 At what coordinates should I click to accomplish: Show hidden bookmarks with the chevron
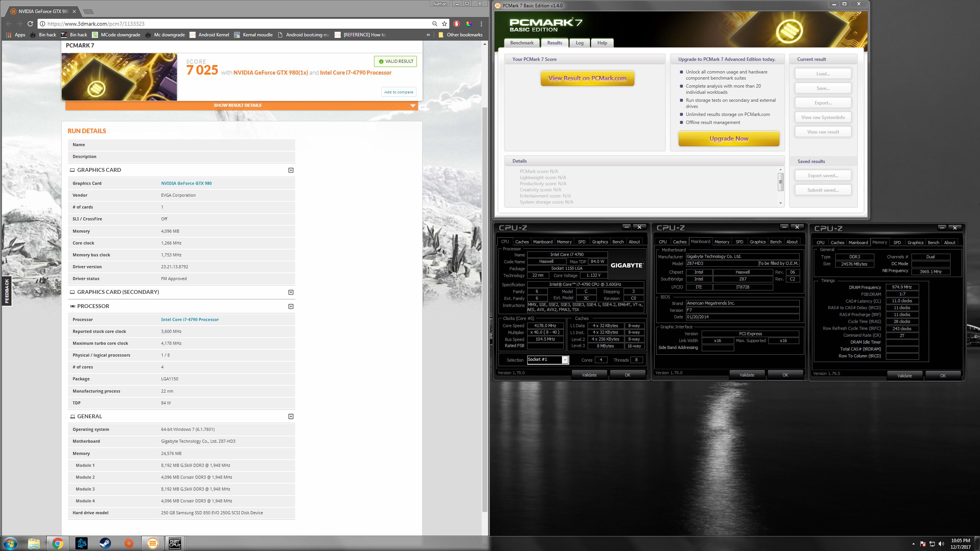[428, 35]
